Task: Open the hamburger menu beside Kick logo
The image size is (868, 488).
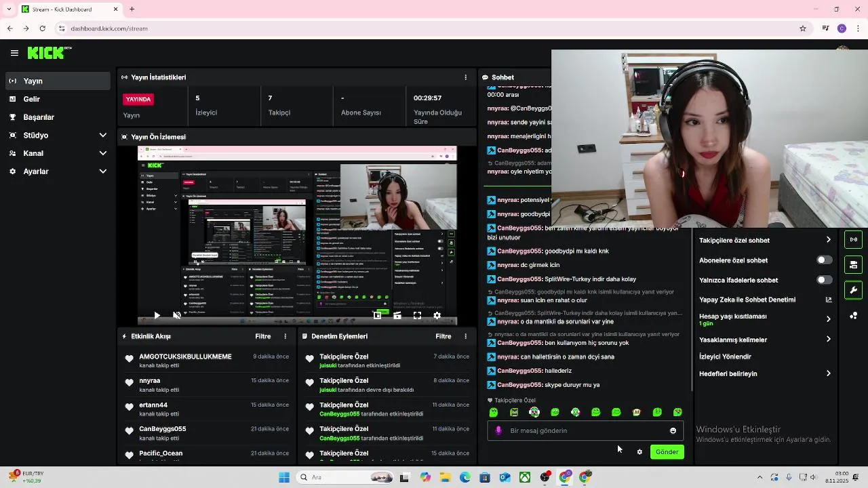Action: 14,53
